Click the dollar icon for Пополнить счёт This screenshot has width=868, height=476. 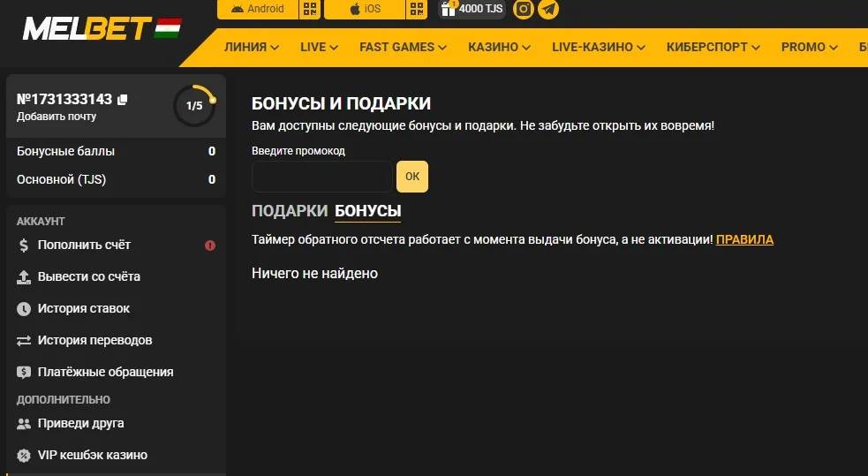24,246
